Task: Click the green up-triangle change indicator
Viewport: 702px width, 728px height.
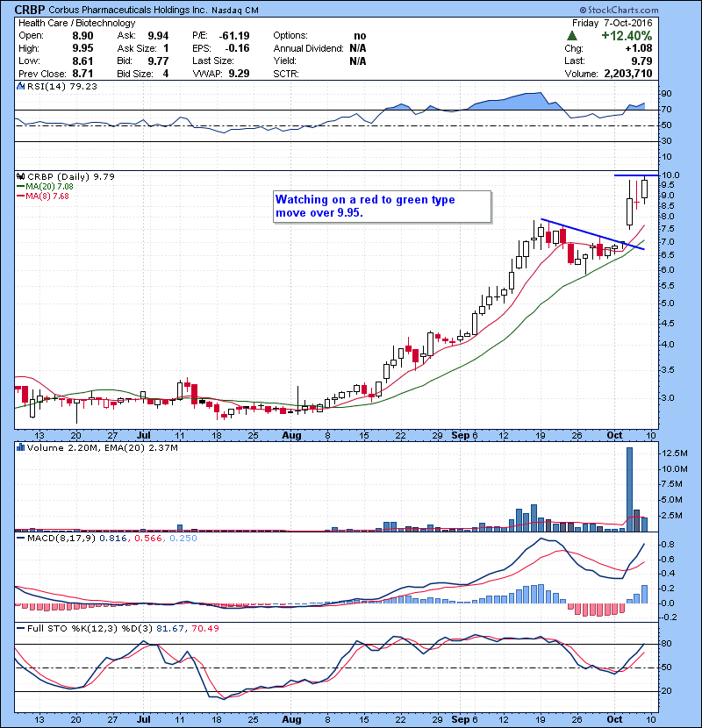Action: click(572, 36)
